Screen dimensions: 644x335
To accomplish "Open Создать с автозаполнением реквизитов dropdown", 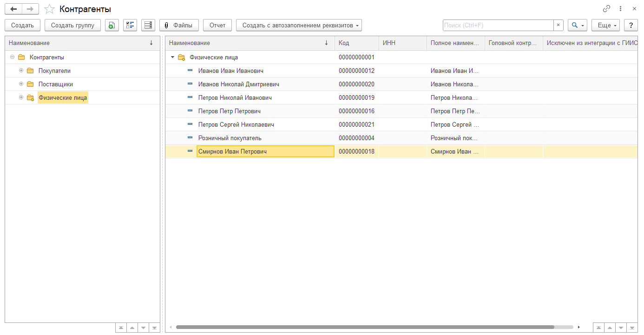I will [299, 25].
